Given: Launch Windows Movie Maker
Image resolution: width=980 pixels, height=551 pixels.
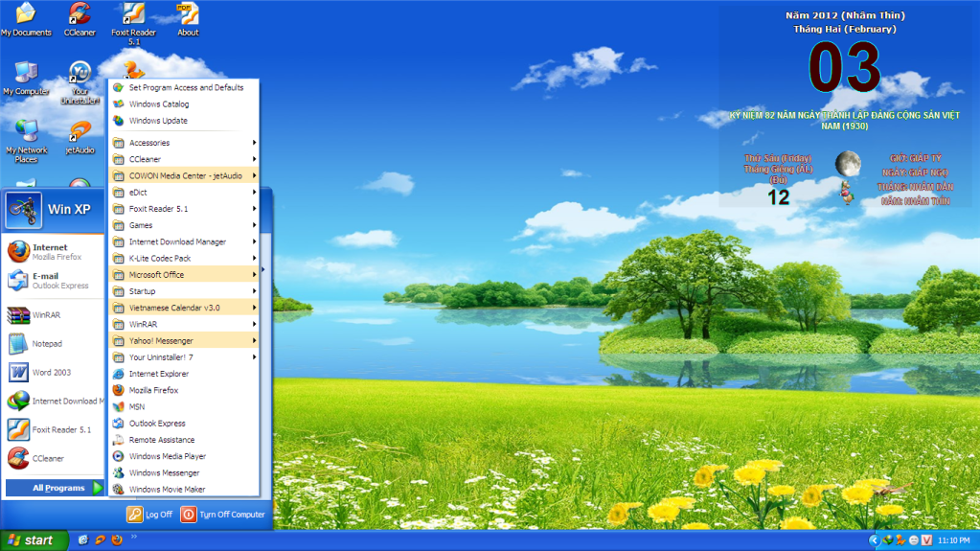Looking at the screenshot, I should tap(184, 489).
